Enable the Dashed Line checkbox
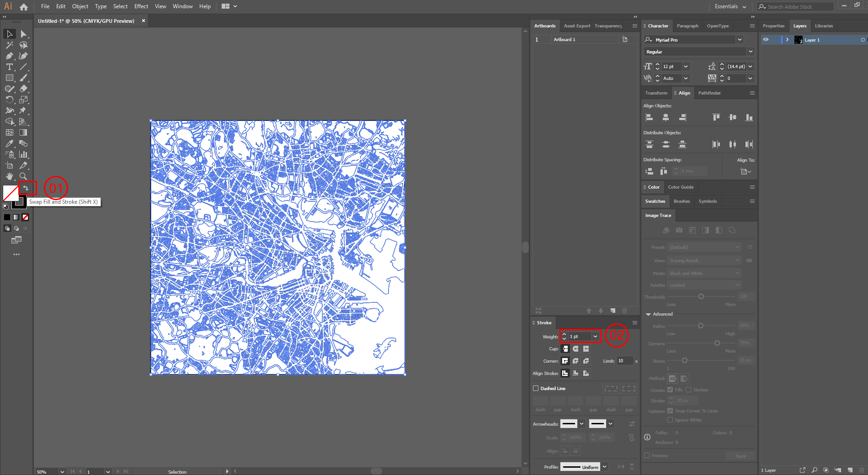The width and height of the screenshot is (868, 475). [536, 388]
